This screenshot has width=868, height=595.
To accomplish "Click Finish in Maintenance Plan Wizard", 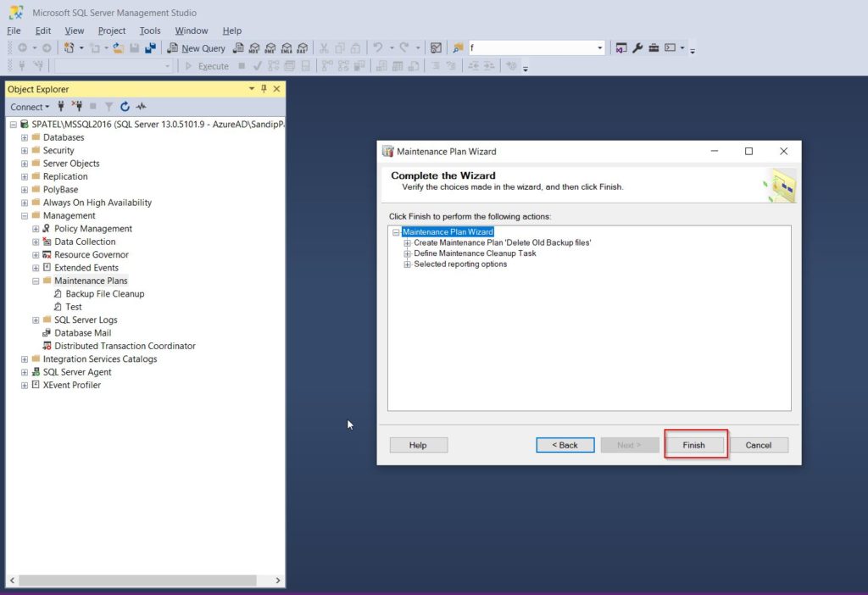I will point(694,445).
